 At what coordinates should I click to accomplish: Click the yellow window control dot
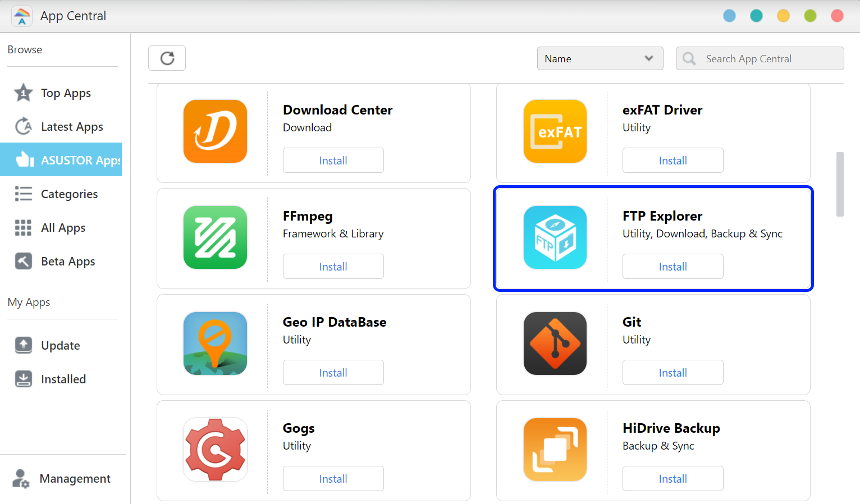[x=783, y=16]
